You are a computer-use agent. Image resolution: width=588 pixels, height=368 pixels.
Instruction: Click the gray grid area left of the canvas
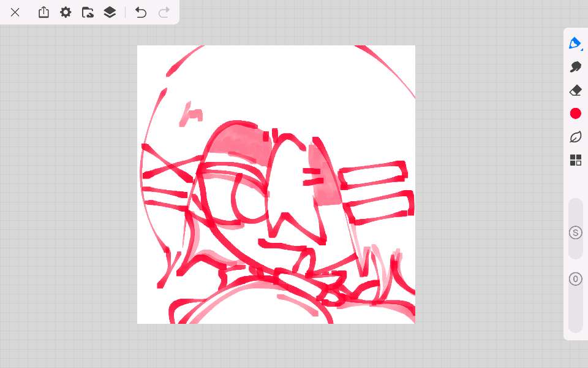tap(67, 184)
